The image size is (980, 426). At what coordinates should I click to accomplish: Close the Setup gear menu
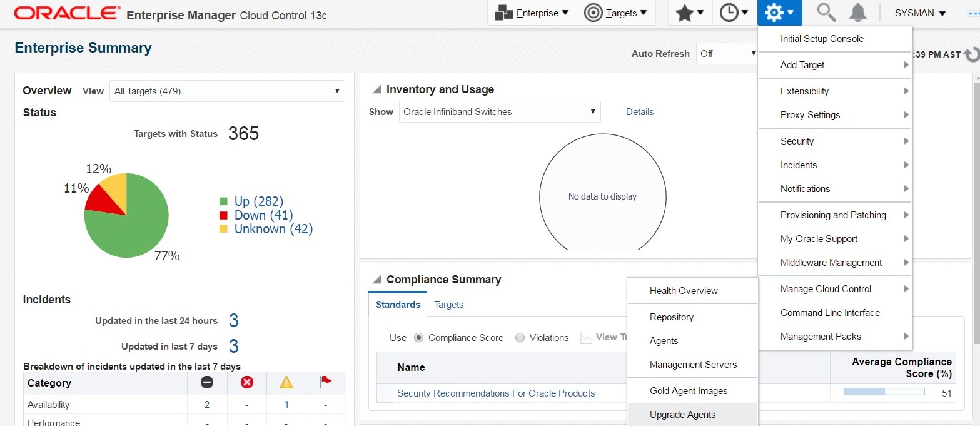point(779,13)
